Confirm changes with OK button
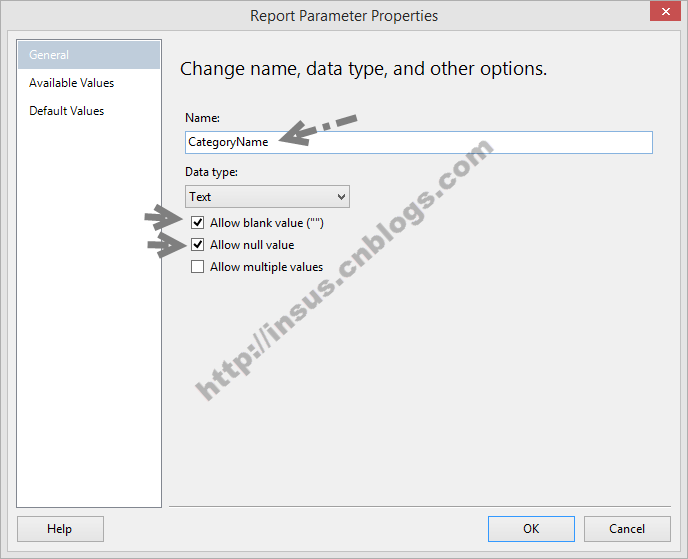Image resolution: width=688 pixels, height=559 pixels. 531,529
